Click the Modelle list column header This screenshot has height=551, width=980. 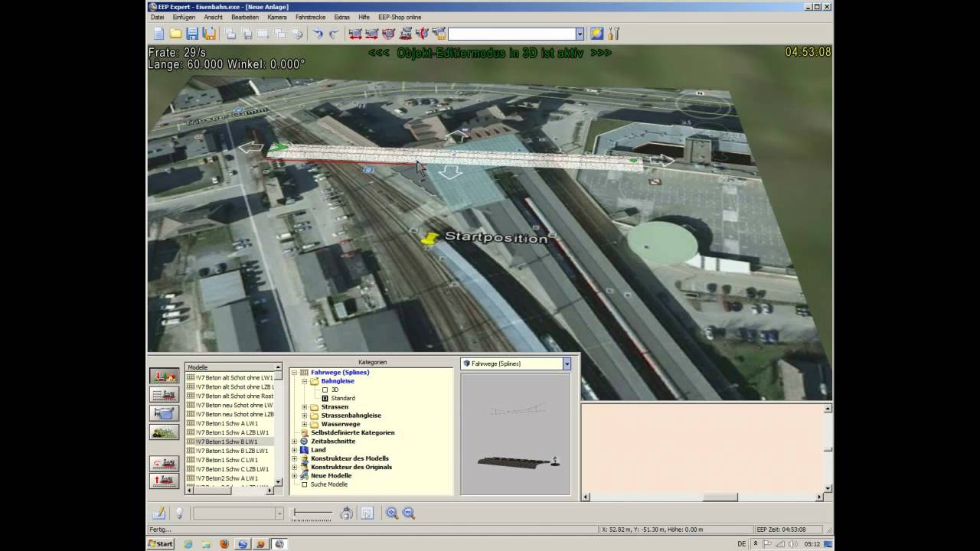coord(230,367)
